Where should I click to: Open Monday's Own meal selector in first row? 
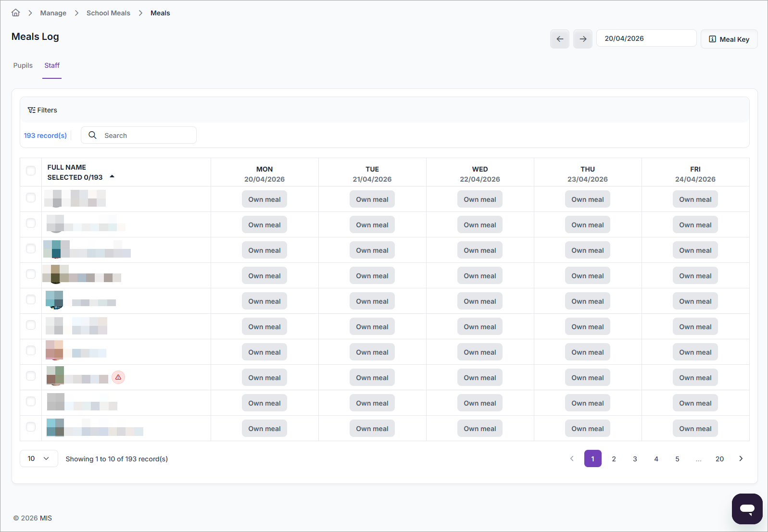tap(264, 199)
